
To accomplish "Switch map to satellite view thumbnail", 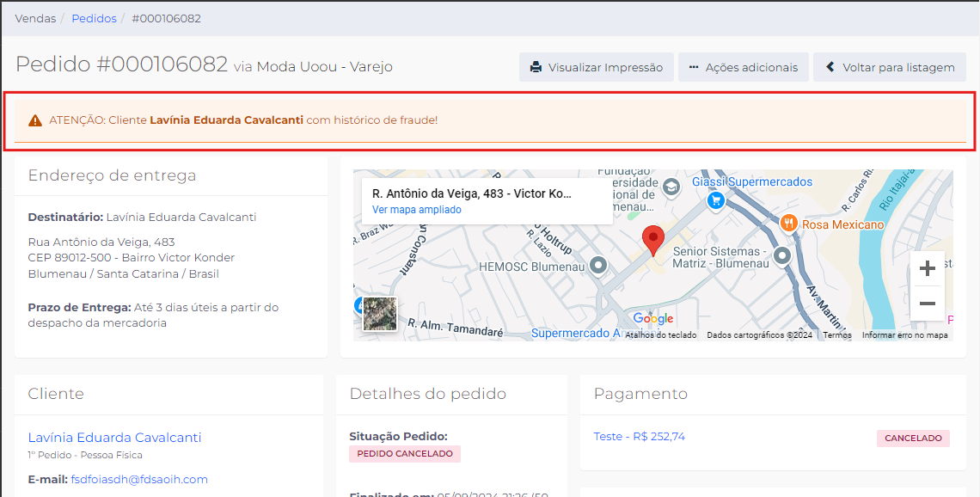I will click(380, 313).
